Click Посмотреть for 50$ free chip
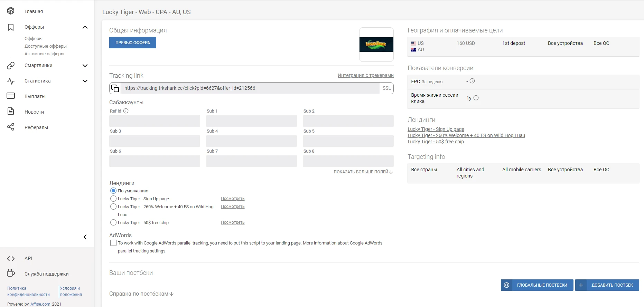 233,222
